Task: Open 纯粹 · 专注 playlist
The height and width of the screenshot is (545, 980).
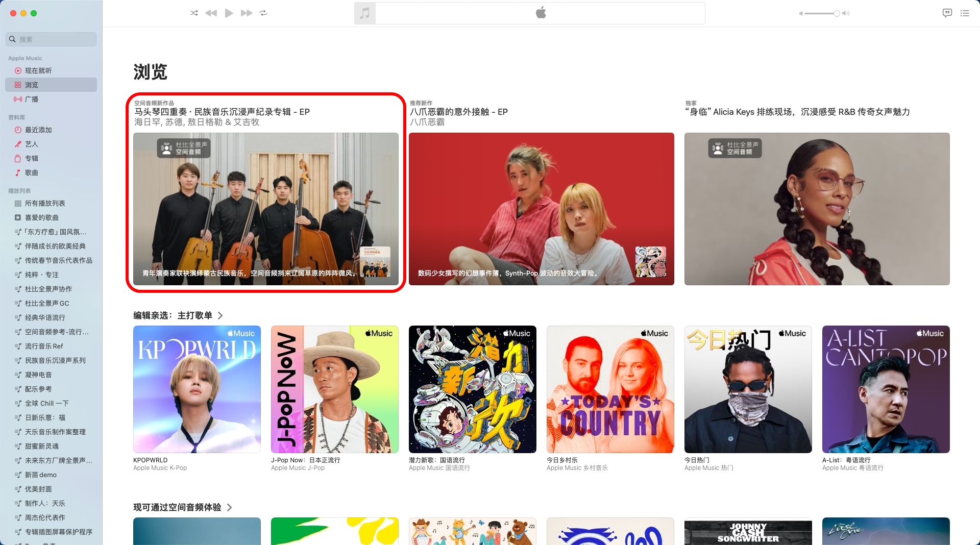Action: point(51,275)
